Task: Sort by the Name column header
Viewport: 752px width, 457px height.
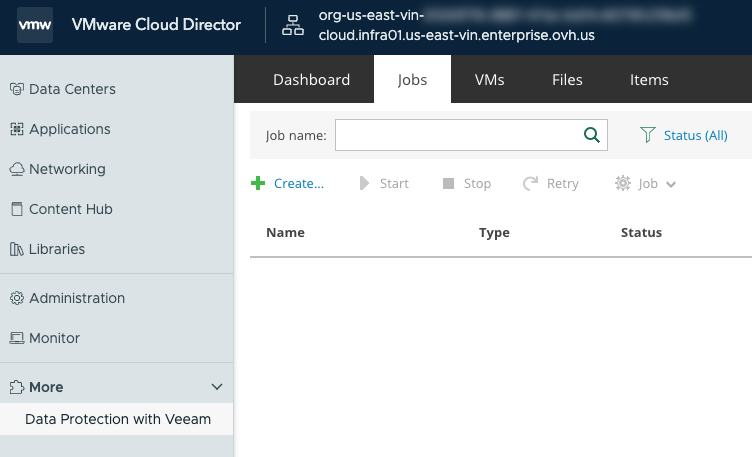Action: (285, 233)
